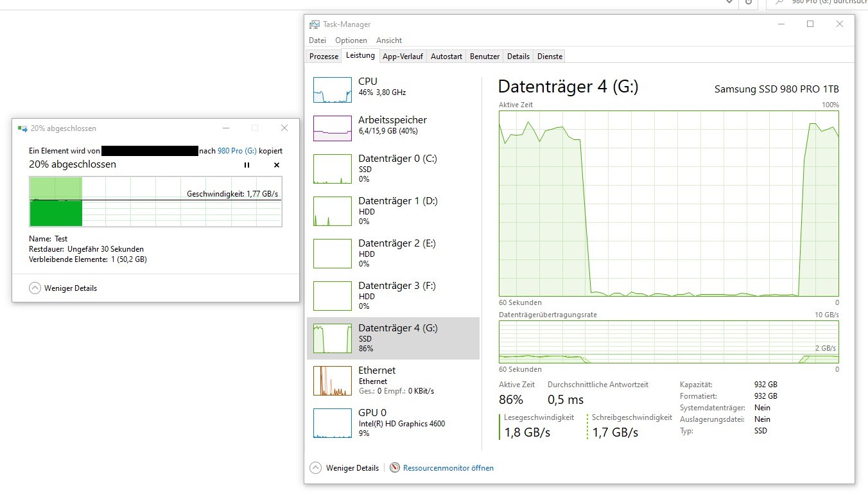Select the Ethernet network graph thumbnail
Screen dimensions: 868x497
332,381
